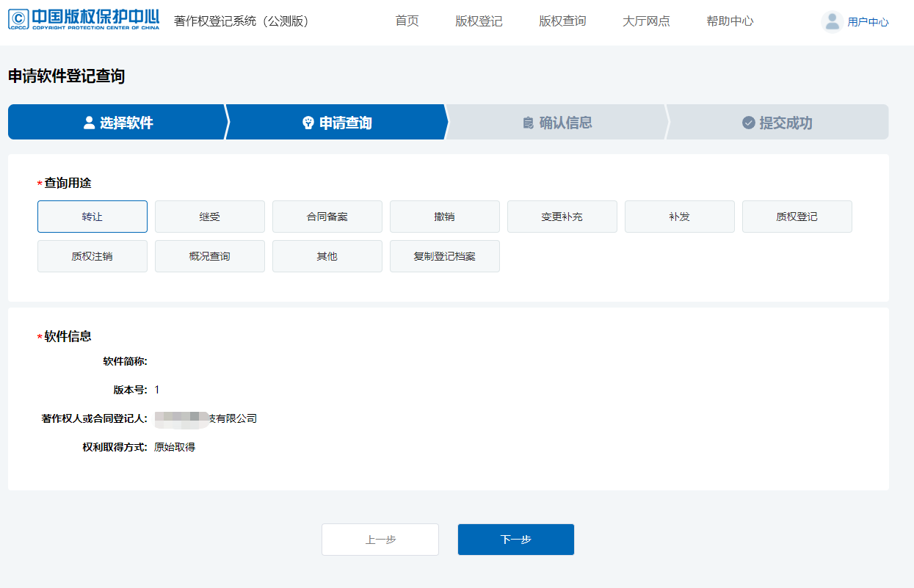The image size is (914, 588).
Task: Choose 撤销 under 查询用途
Action: (x=444, y=217)
